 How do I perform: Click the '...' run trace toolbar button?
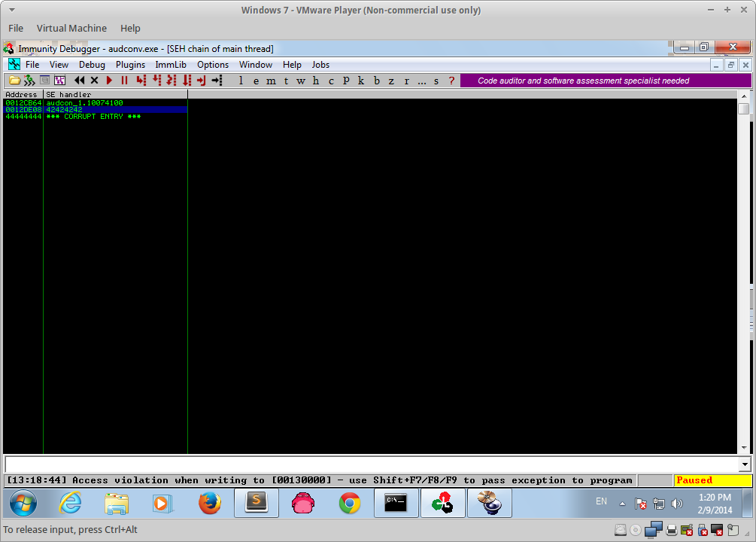(422, 81)
